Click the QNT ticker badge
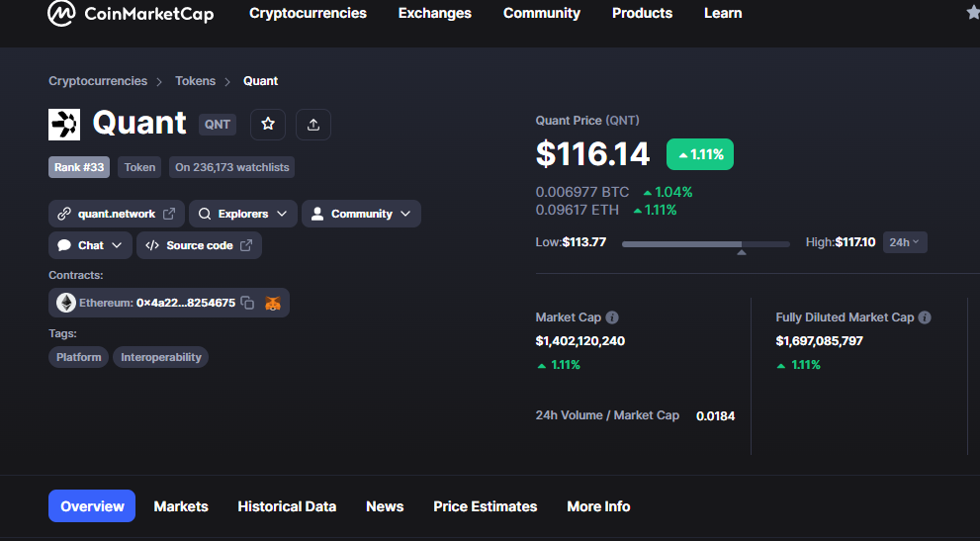The image size is (980, 541). pyautogui.click(x=218, y=125)
